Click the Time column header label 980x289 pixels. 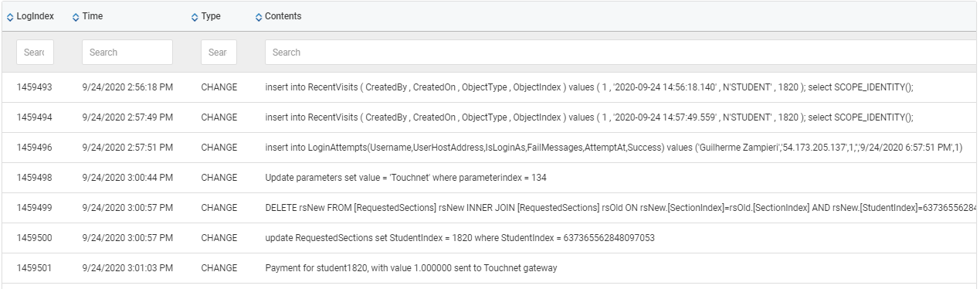click(x=92, y=16)
